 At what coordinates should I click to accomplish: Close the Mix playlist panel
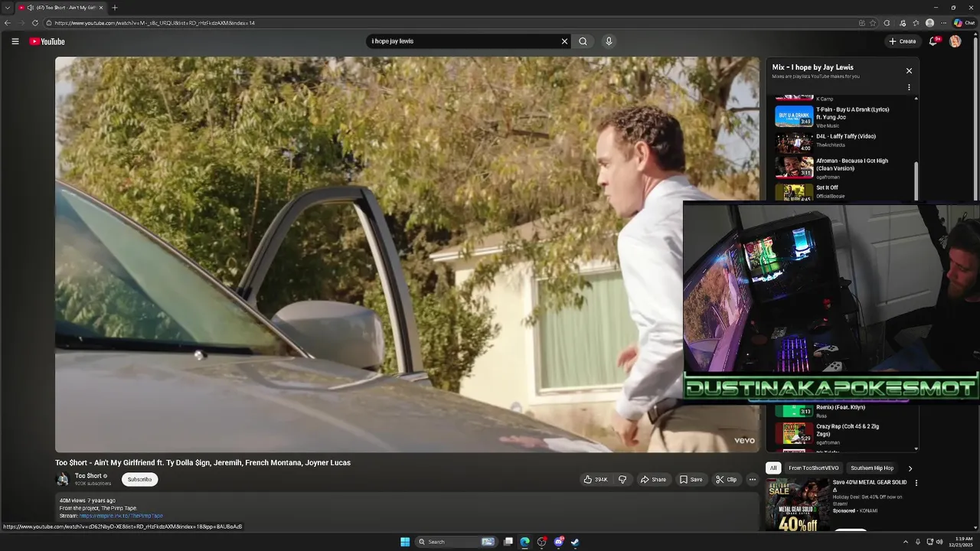pos(909,70)
